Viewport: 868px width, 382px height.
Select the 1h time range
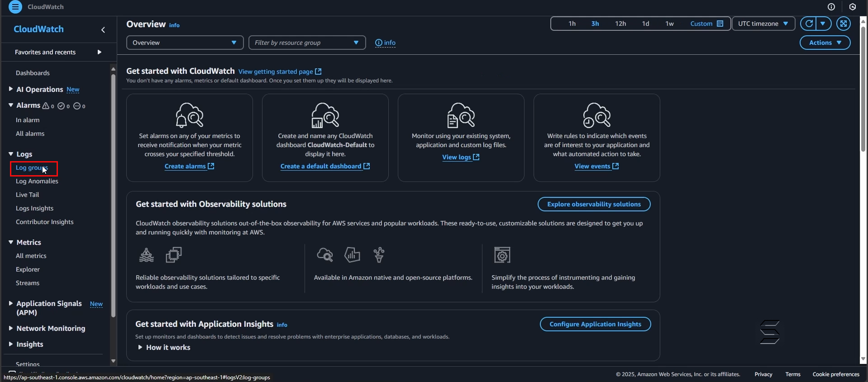point(572,24)
